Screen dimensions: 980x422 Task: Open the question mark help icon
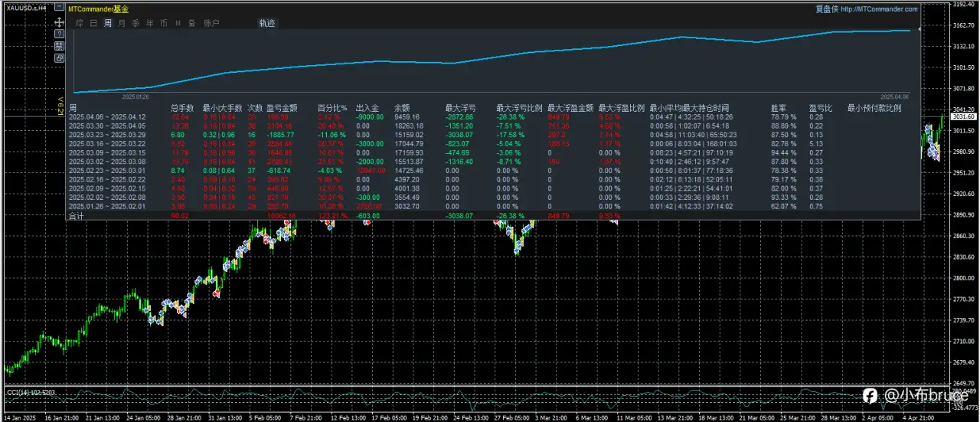click(59, 34)
